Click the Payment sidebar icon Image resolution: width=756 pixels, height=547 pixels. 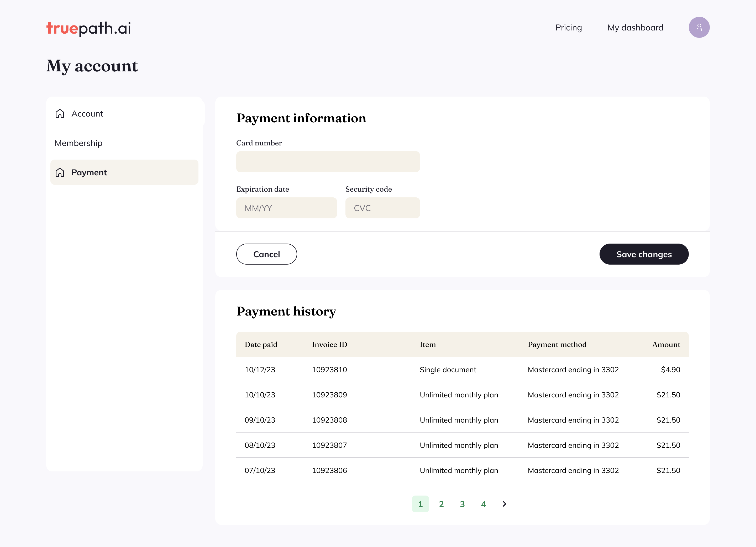point(60,172)
